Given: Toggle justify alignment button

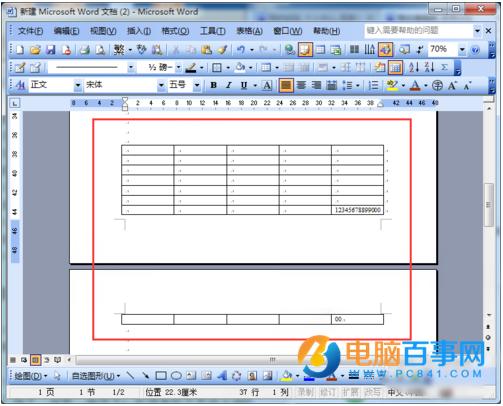Looking at the screenshot, I should pyautogui.click(x=286, y=85).
